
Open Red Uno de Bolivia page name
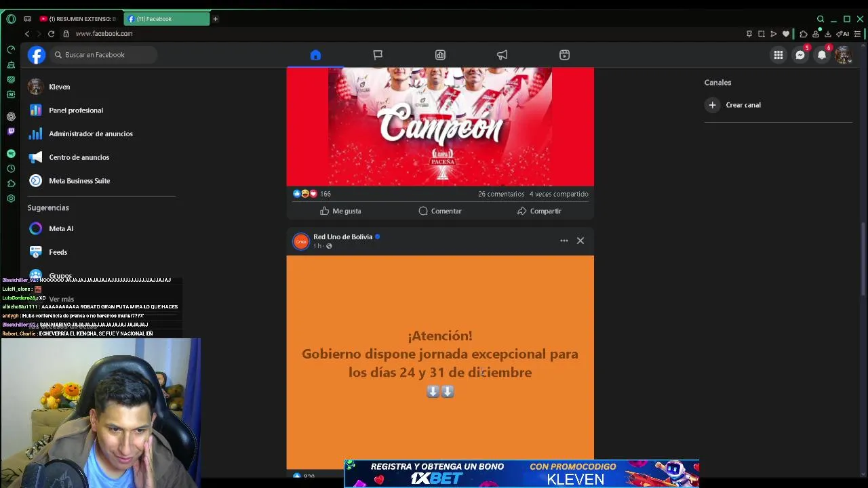[342, 237]
